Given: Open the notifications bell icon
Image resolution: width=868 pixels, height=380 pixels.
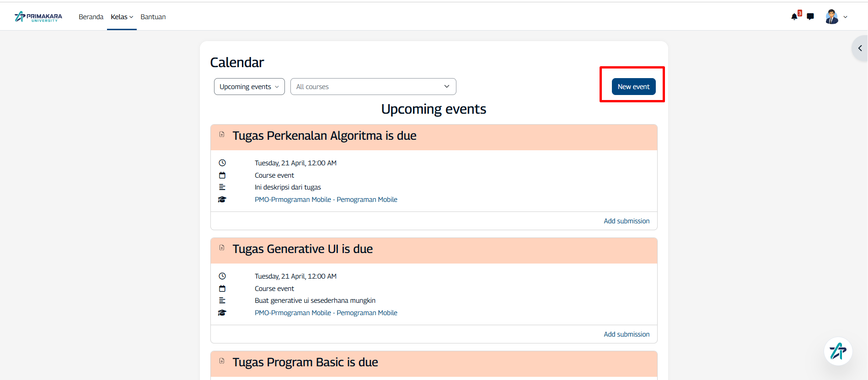Looking at the screenshot, I should (794, 17).
